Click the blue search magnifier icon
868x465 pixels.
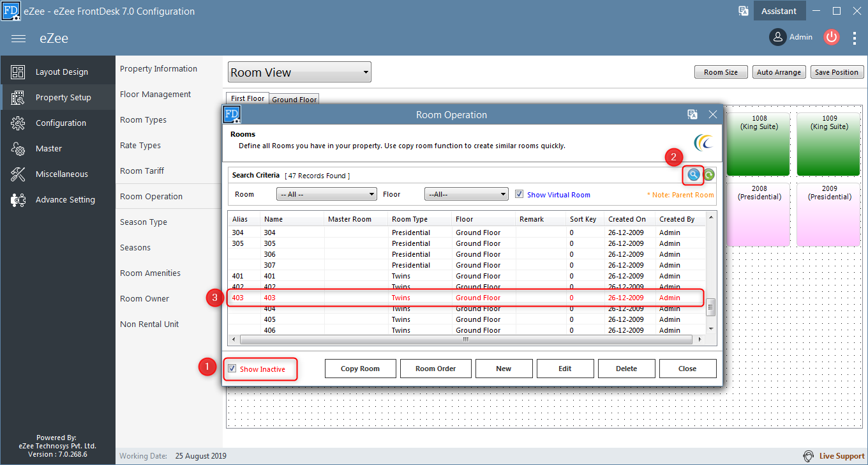pos(694,175)
